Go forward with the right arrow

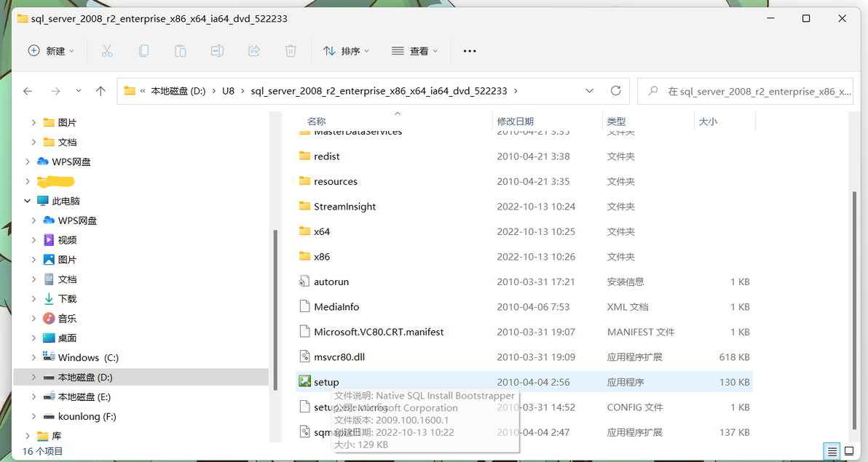pos(55,91)
